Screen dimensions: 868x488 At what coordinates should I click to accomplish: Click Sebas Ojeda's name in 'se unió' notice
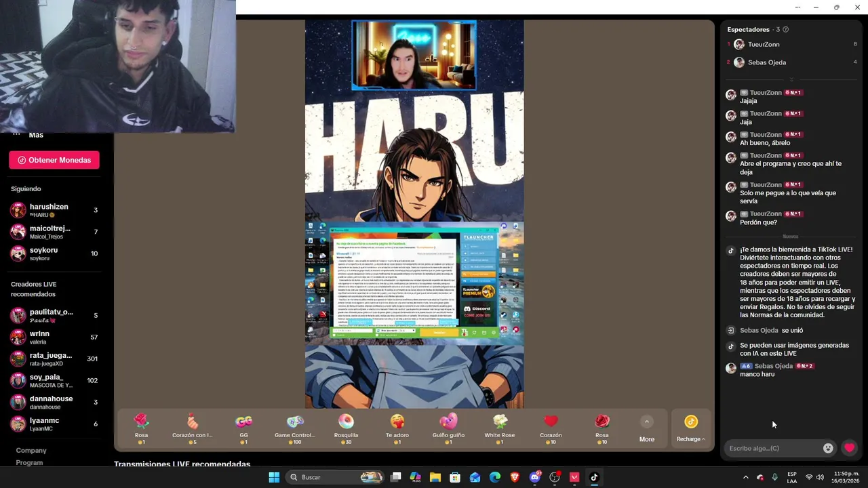pyautogui.click(x=759, y=331)
